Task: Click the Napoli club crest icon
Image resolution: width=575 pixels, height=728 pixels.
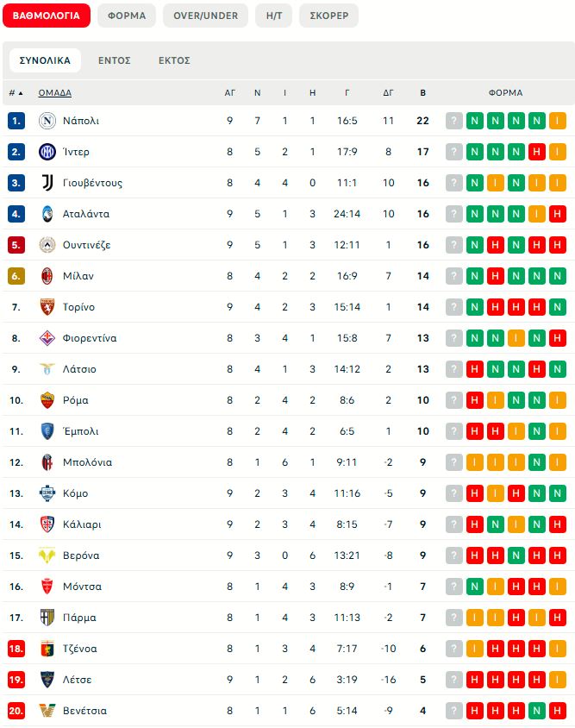Action: [47, 121]
